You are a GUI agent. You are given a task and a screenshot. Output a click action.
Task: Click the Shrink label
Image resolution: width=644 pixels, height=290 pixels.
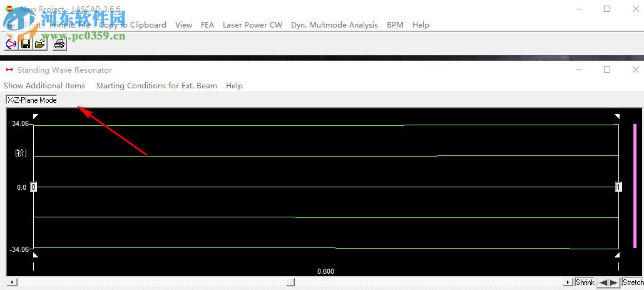(585, 282)
